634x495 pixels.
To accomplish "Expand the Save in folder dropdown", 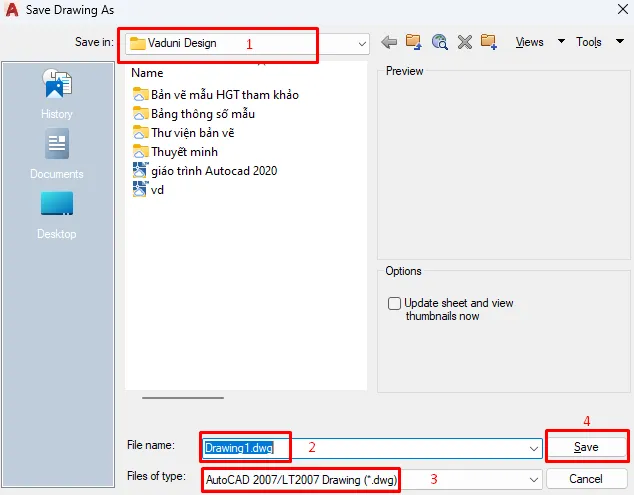I will tap(361, 44).
